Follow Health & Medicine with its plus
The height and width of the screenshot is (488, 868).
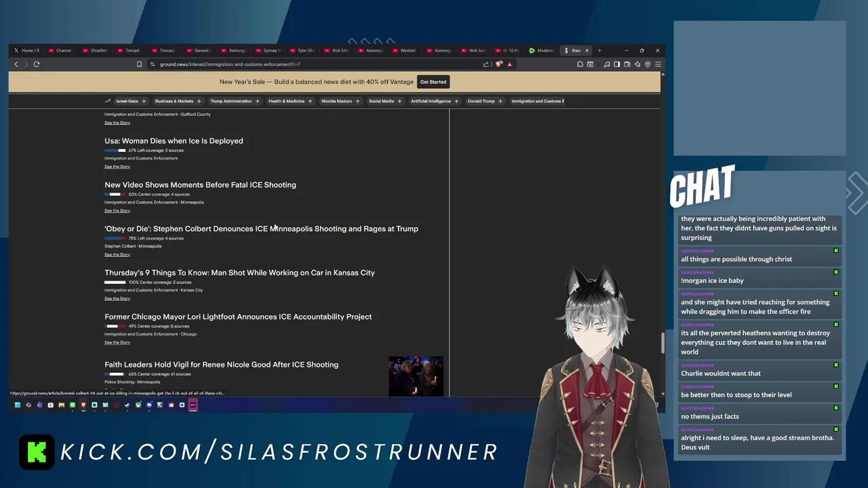[x=310, y=101]
